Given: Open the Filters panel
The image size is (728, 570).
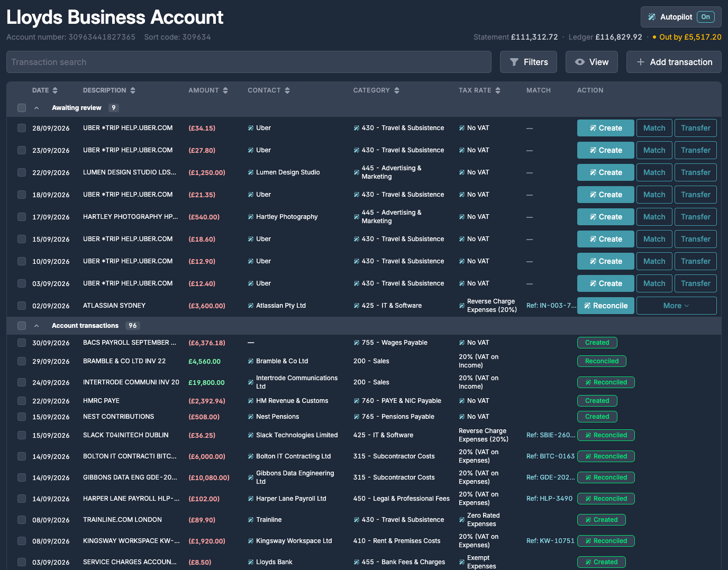Looking at the screenshot, I should point(529,62).
